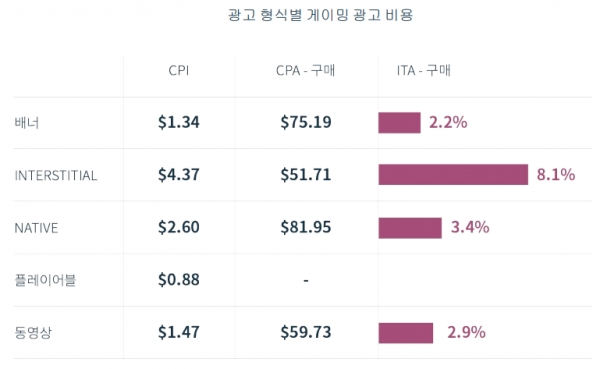This screenshot has width=600, height=369.
Task: Click the INTERSTITIAL row label
Action: (x=56, y=176)
